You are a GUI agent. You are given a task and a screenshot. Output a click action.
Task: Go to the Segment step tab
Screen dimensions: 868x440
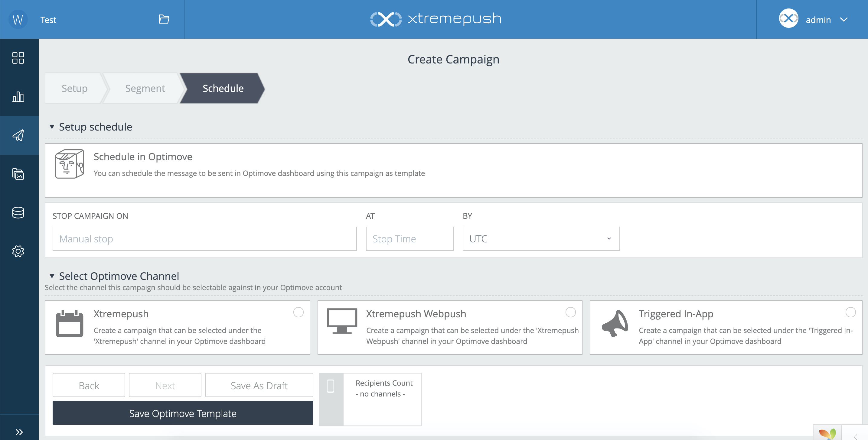point(145,88)
